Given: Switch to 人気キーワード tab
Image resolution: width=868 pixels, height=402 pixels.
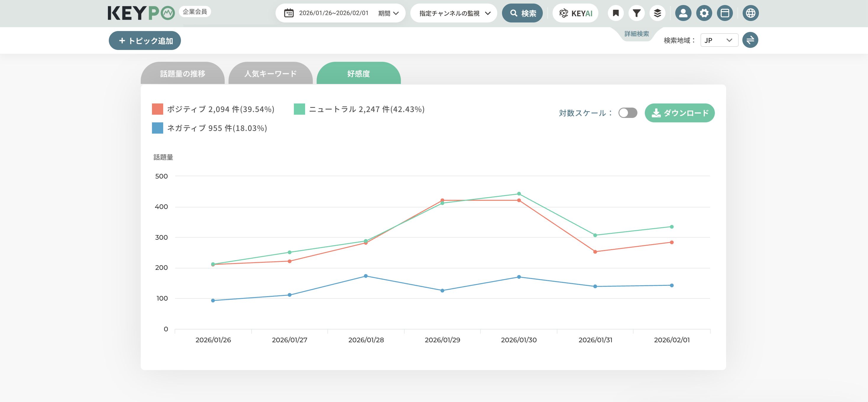Looking at the screenshot, I should (x=270, y=74).
